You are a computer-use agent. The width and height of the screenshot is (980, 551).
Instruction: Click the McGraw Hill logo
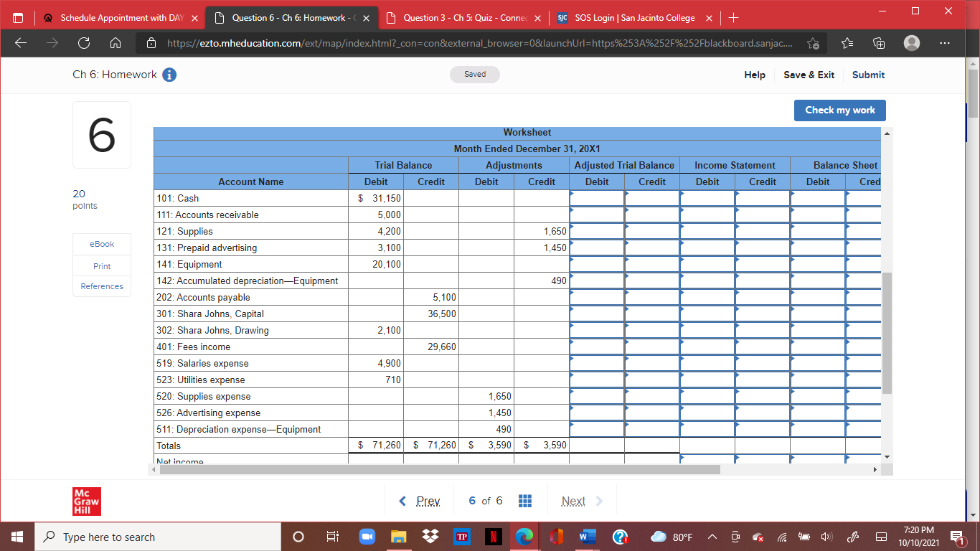pos(87,501)
